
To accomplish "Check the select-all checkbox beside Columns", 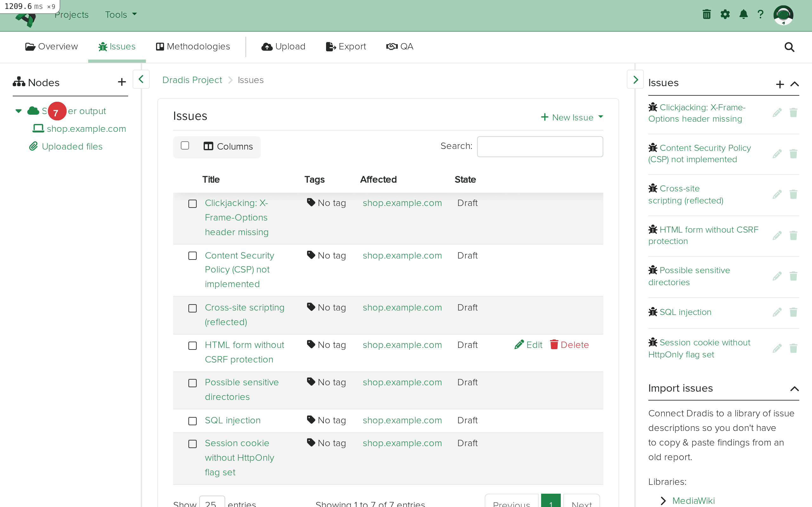I will (185, 145).
